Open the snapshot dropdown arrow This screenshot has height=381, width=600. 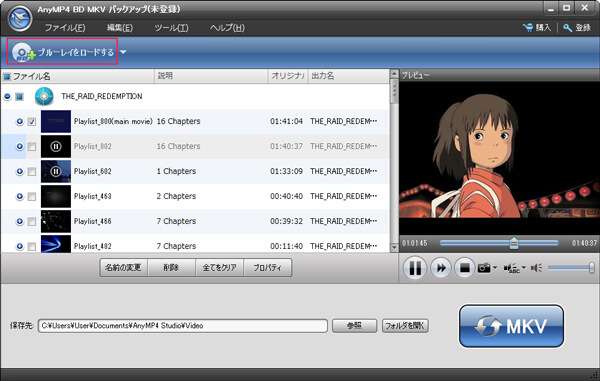495,267
